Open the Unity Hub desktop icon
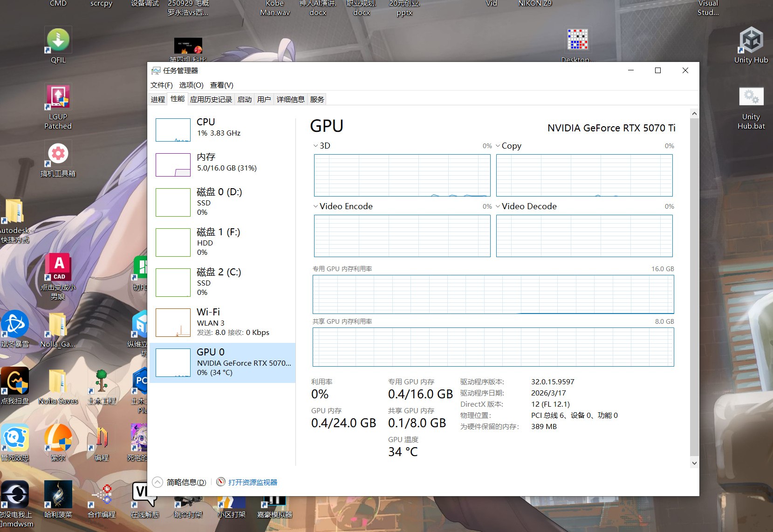 pos(751,41)
